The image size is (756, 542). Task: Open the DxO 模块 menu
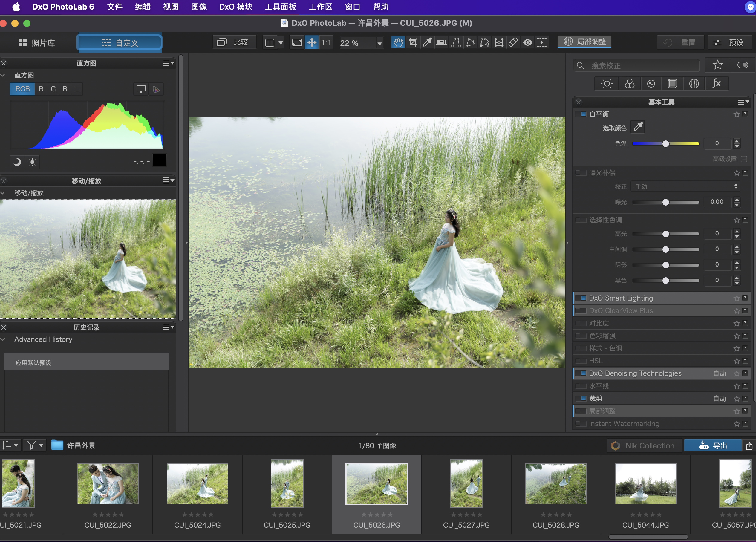(x=236, y=7)
